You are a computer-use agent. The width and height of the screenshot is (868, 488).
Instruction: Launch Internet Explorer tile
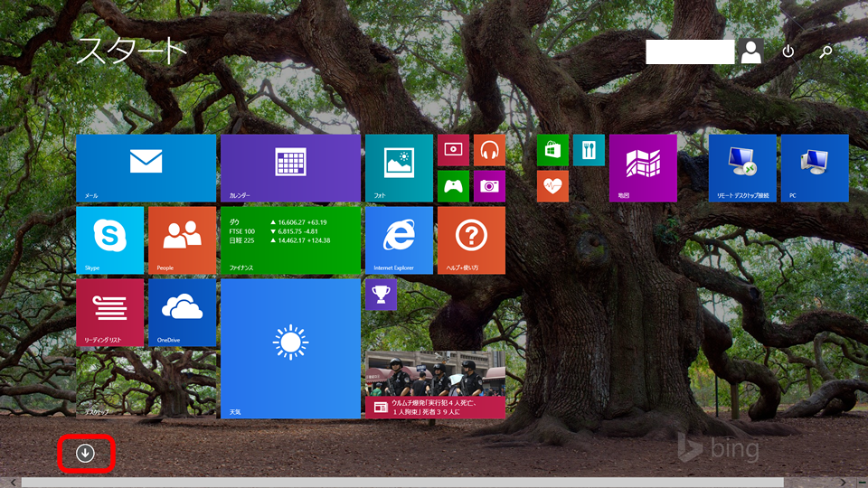[x=399, y=239]
